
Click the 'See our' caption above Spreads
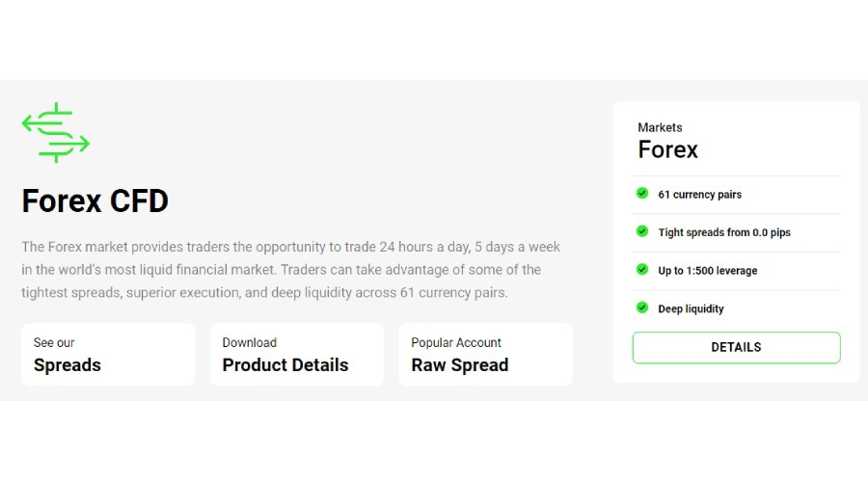(x=54, y=342)
